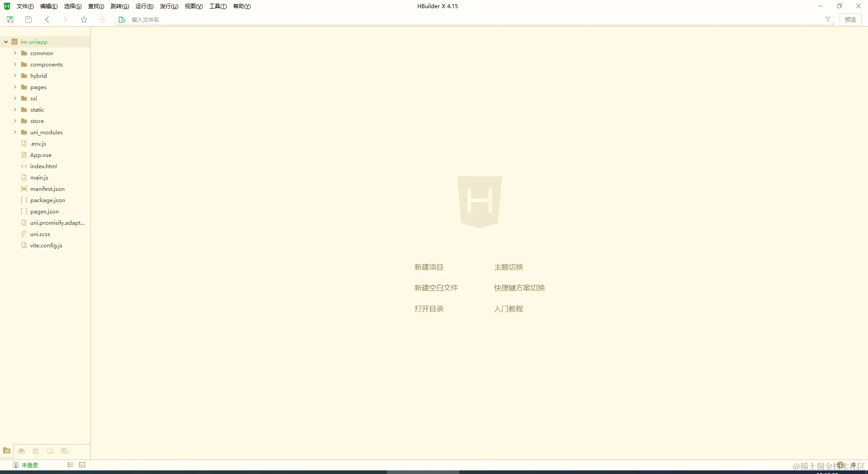Click the manifest.json file icon
This screenshot has height=474, width=868.
[24, 189]
